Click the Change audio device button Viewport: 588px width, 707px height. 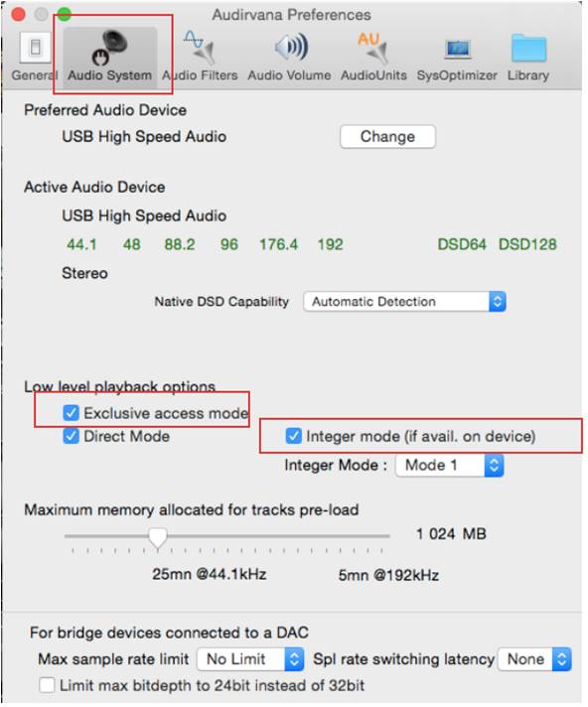pos(387,137)
